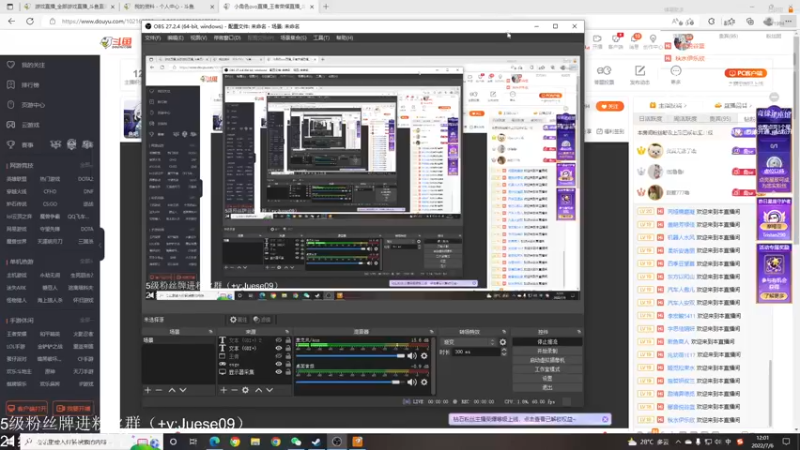The width and height of the screenshot is (800, 450).
Task: Collapse Douyu left sidebar using edge handle
Action: pyautogui.click(x=102, y=244)
